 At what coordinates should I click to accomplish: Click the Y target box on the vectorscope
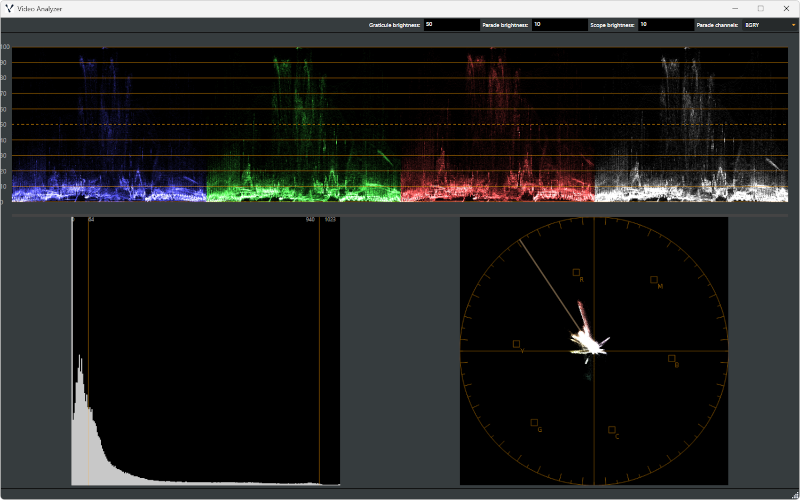tap(516, 344)
